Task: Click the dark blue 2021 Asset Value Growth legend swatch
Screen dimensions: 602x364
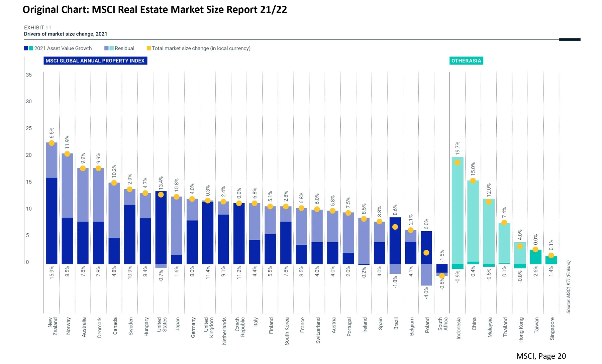Action: (26, 48)
